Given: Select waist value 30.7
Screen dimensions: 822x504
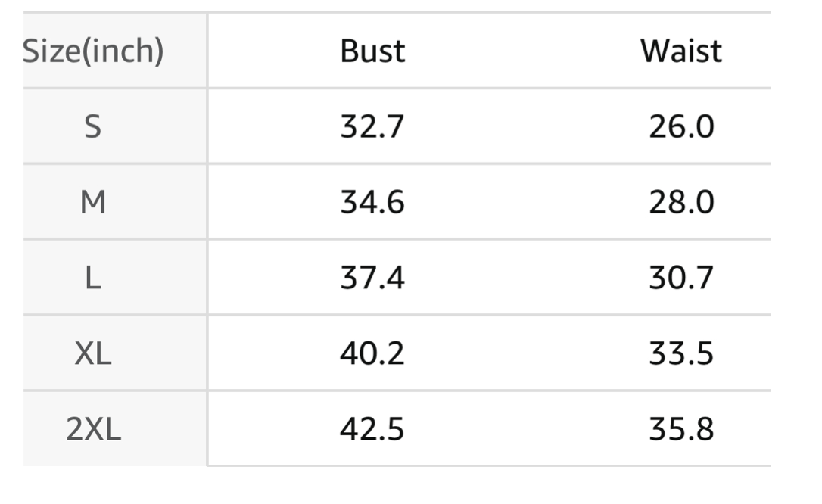Looking at the screenshot, I should (x=681, y=278).
